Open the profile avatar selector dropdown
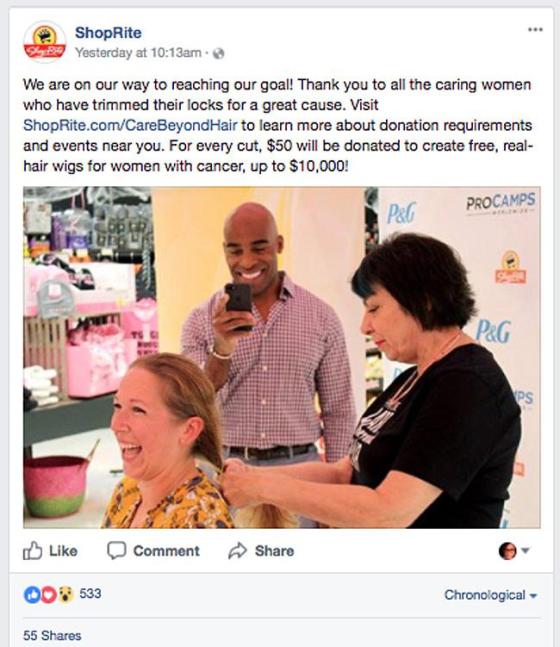 click(514, 550)
